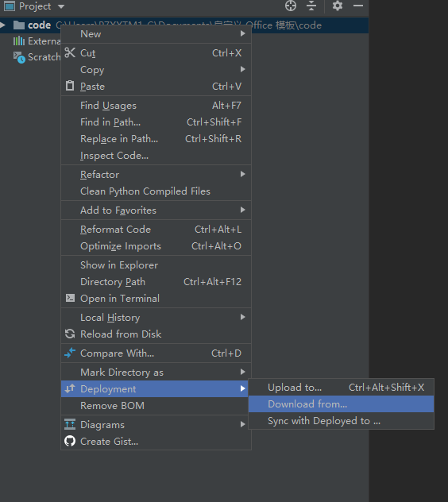Click the Project panel title label

[x=35, y=6]
